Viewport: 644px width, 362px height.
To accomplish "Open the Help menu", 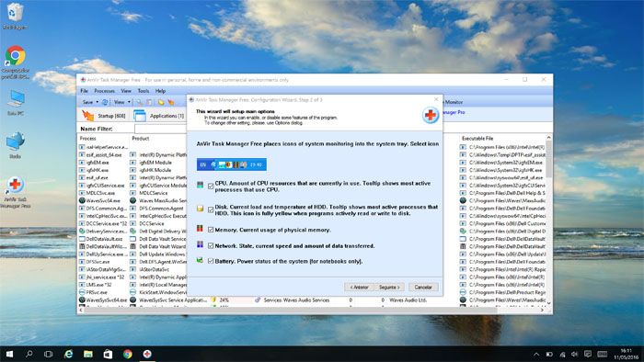I will point(160,91).
